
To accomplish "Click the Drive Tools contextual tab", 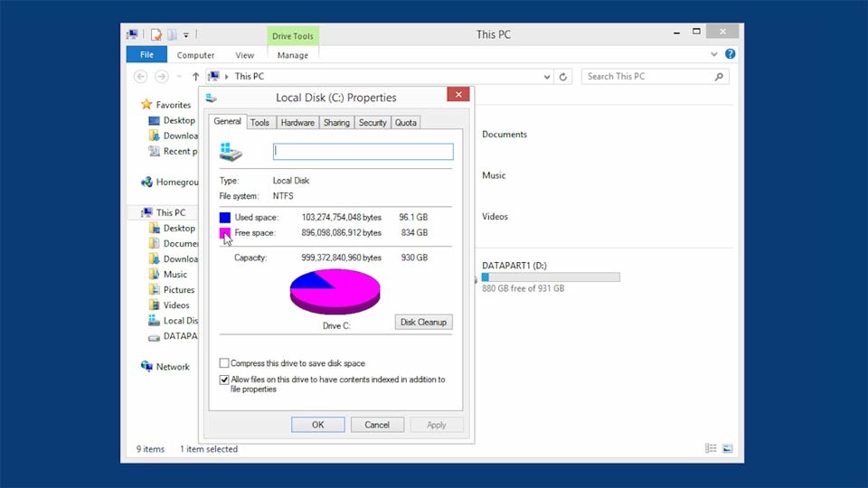I will [292, 36].
